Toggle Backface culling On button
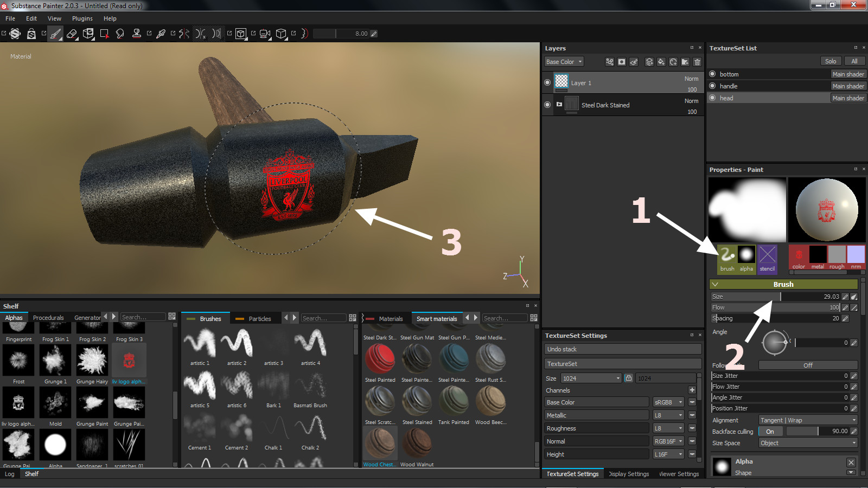 pyautogui.click(x=770, y=432)
